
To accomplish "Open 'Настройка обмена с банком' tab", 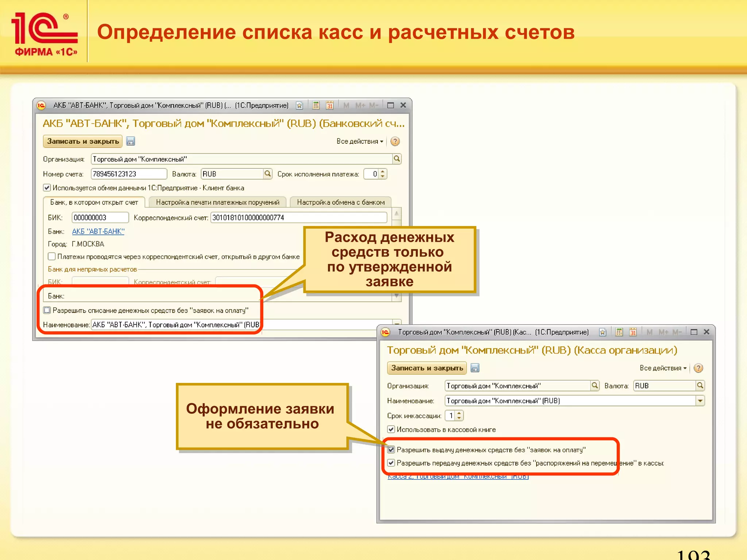I will coord(341,202).
